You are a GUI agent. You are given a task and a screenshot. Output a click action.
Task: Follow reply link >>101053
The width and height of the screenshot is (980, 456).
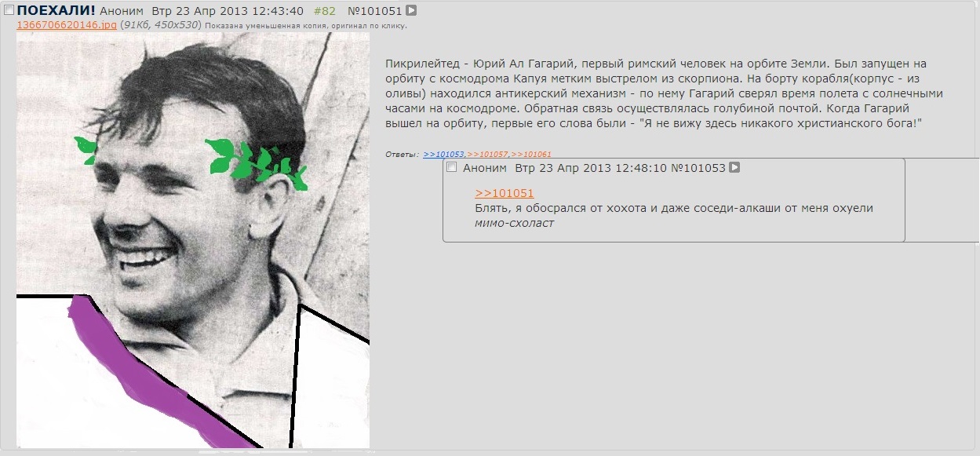coord(444,155)
